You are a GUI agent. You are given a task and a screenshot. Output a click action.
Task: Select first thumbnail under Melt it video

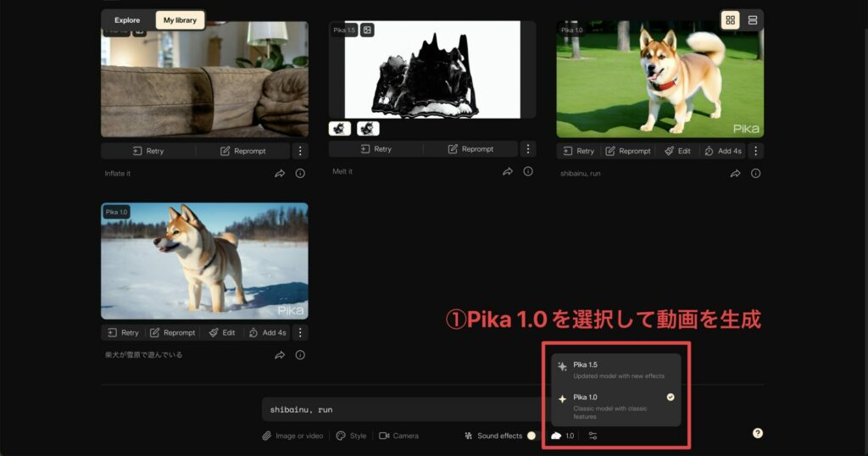(340, 128)
